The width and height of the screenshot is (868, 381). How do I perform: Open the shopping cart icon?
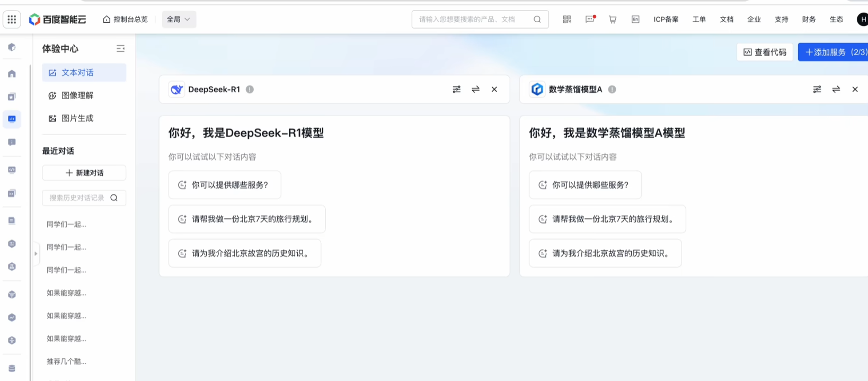tap(613, 20)
